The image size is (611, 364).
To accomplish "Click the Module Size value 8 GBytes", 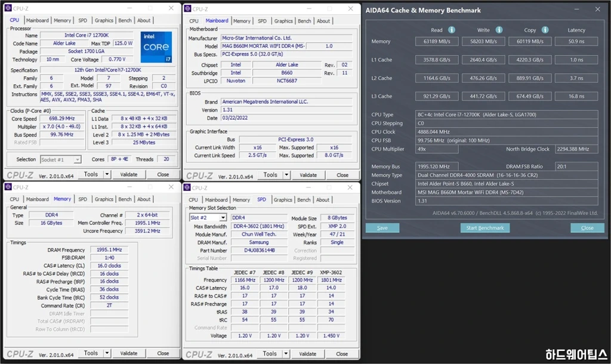I will point(337,218).
